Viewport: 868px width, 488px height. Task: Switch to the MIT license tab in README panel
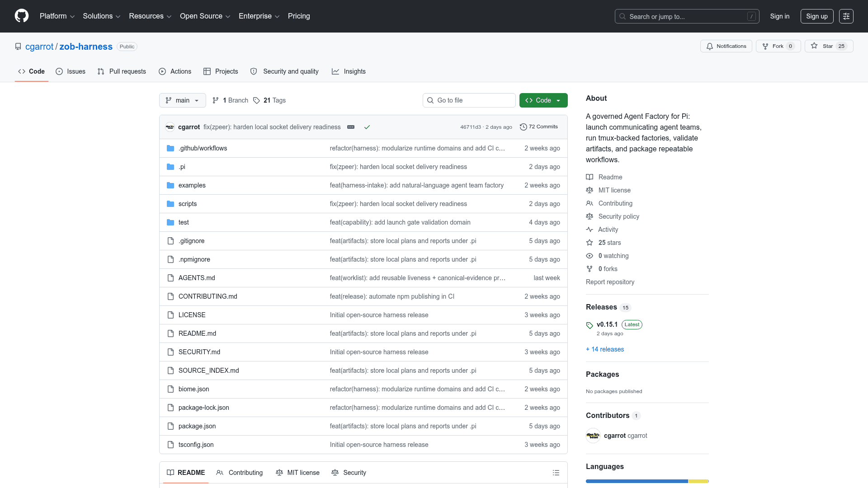point(297,473)
